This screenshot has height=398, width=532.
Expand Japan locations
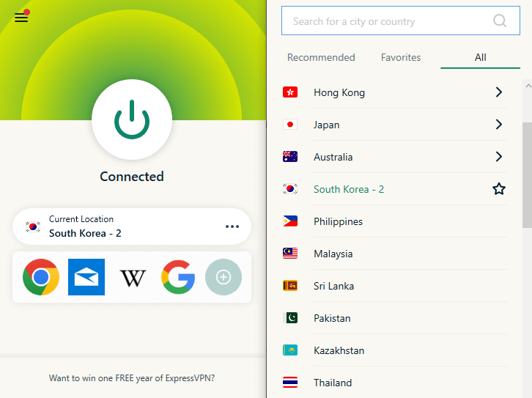[x=498, y=124]
